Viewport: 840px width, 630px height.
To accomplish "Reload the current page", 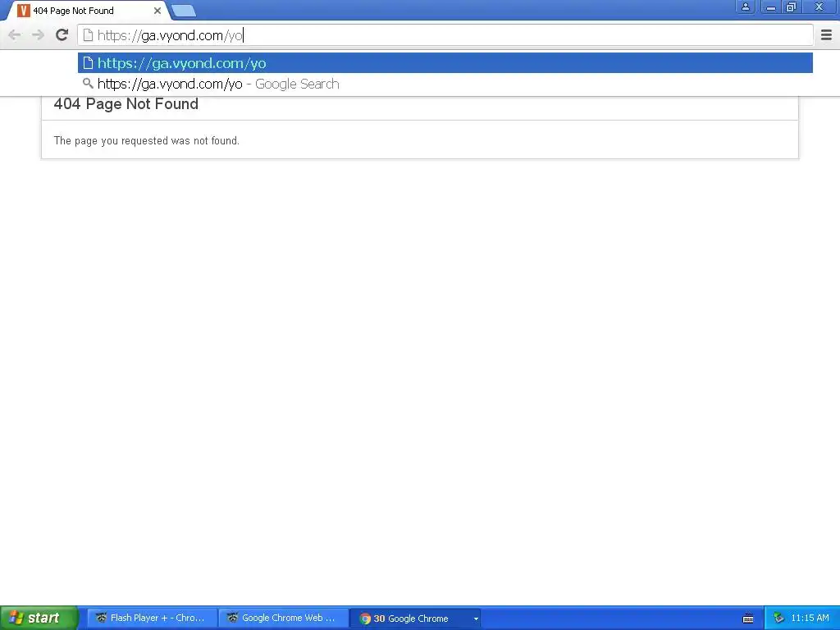I will [62, 35].
